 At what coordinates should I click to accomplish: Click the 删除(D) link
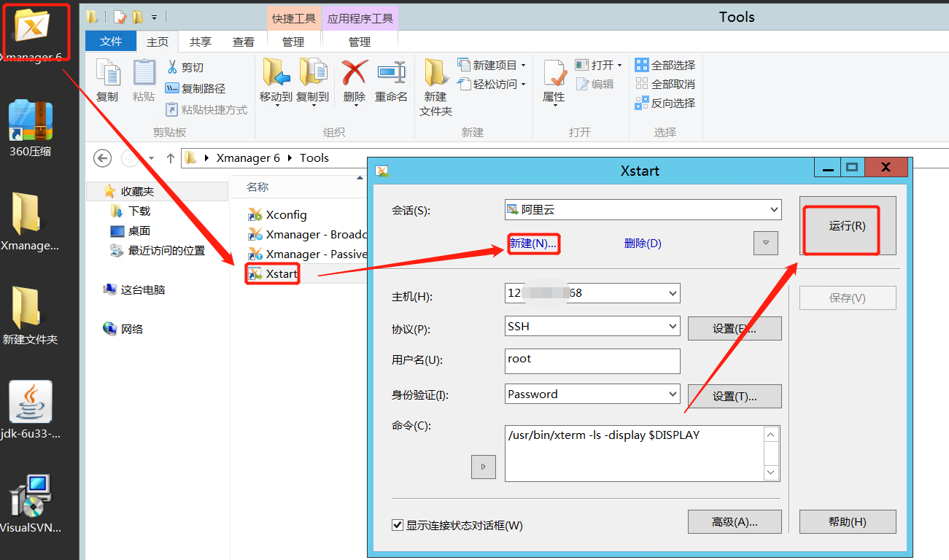(x=643, y=244)
